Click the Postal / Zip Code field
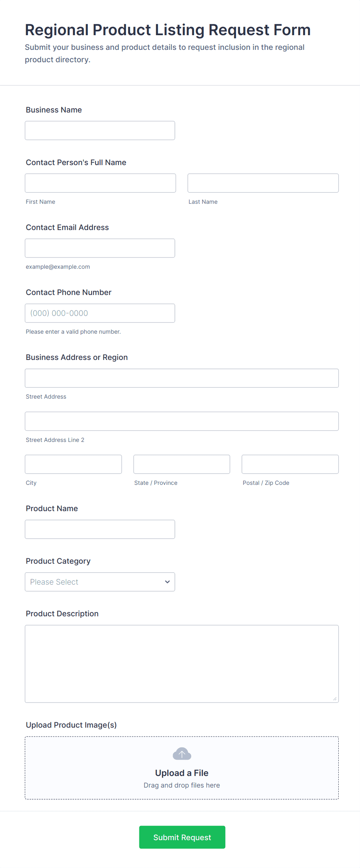 (290, 464)
